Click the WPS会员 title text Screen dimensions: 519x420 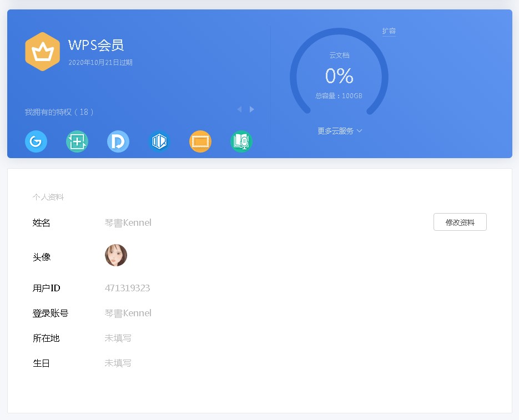click(96, 45)
